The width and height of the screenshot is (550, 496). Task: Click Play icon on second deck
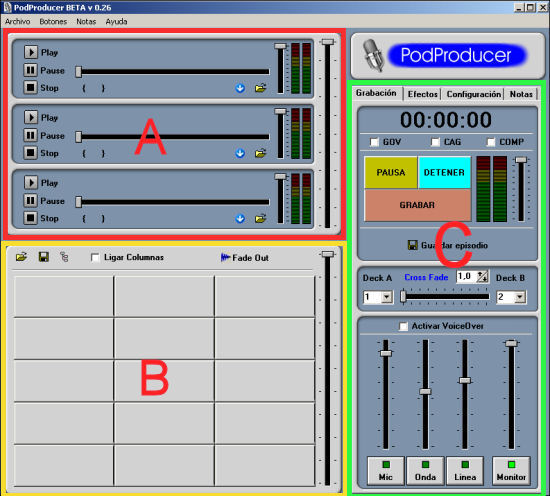[x=31, y=118]
